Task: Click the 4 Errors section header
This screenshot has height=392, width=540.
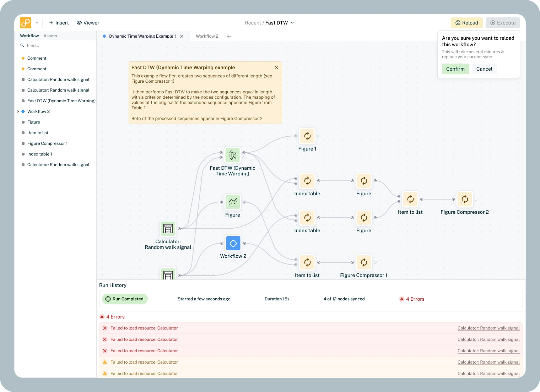Action: coord(112,317)
